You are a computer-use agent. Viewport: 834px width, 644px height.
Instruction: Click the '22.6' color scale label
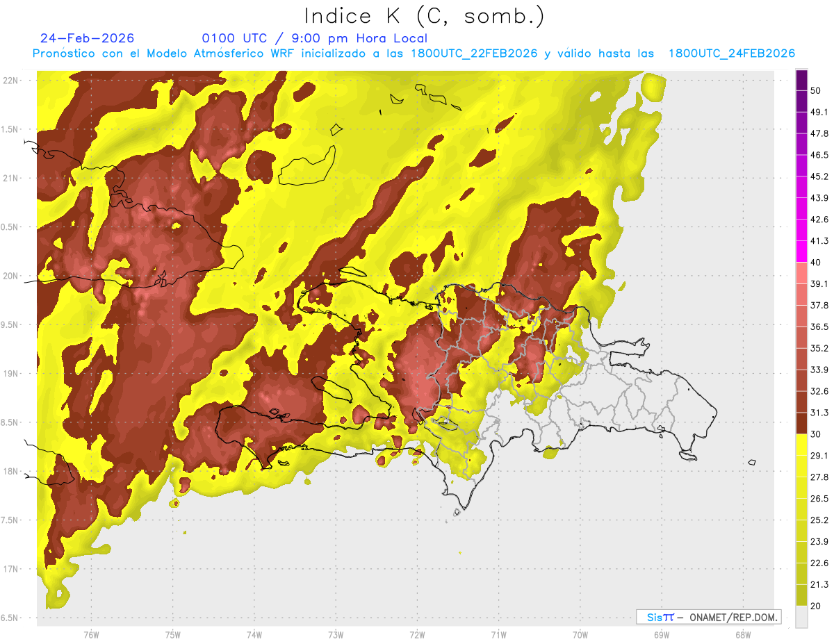819,563
